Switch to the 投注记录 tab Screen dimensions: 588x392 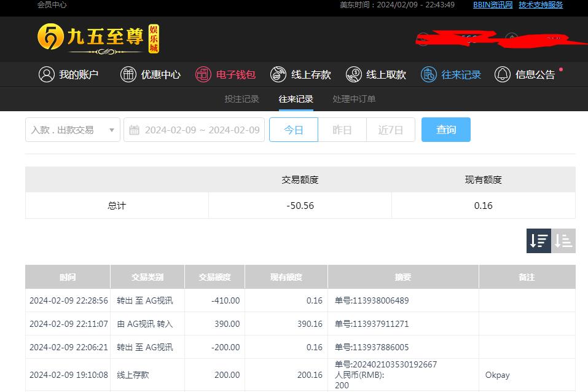point(241,99)
